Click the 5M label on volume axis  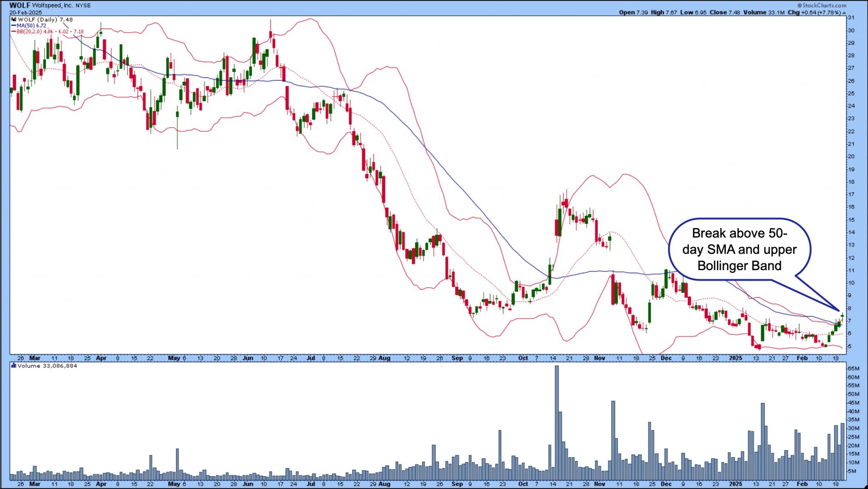tap(852, 471)
